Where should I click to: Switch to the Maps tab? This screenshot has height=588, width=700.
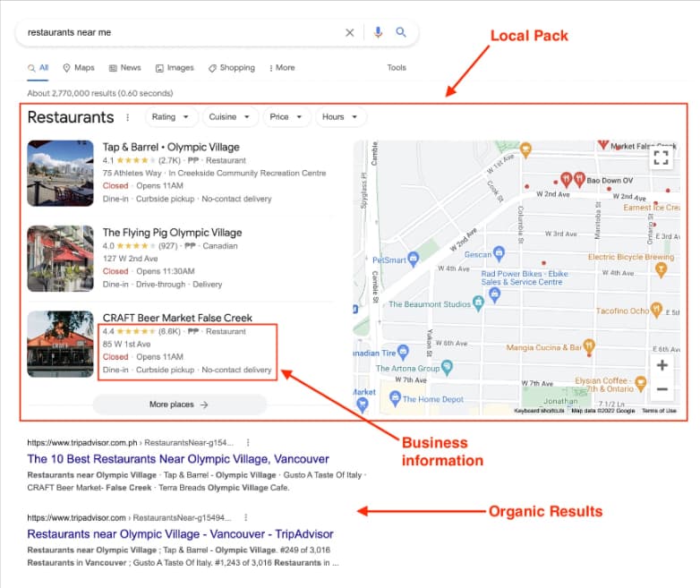click(79, 68)
